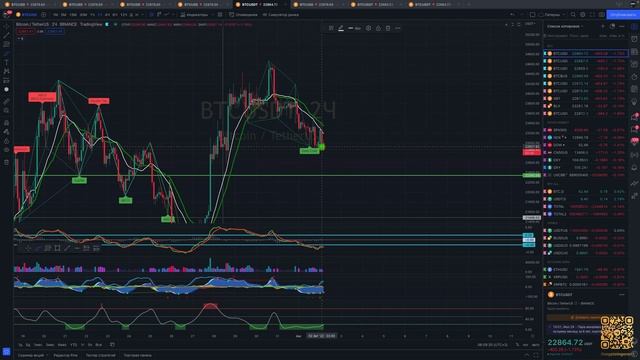This screenshot has height=360, width=640.
Task: Open go-to-date calendar icon at bottom
Action: [112, 345]
